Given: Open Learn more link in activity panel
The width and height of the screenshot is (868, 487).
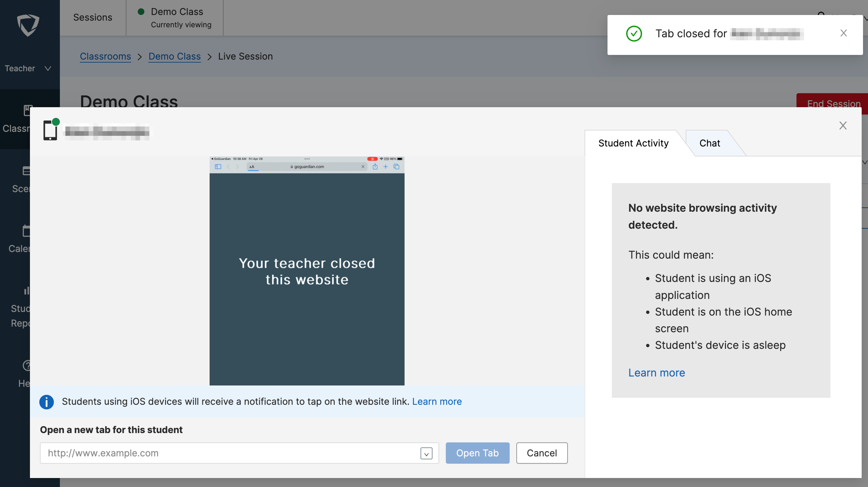Looking at the screenshot, I should pyautogui.click(x=656, y=373).
